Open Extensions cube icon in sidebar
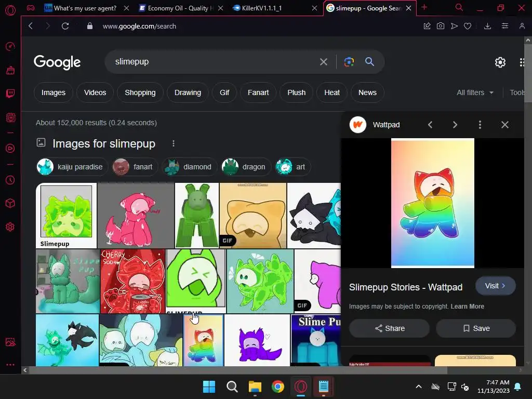 coord(10,203)
